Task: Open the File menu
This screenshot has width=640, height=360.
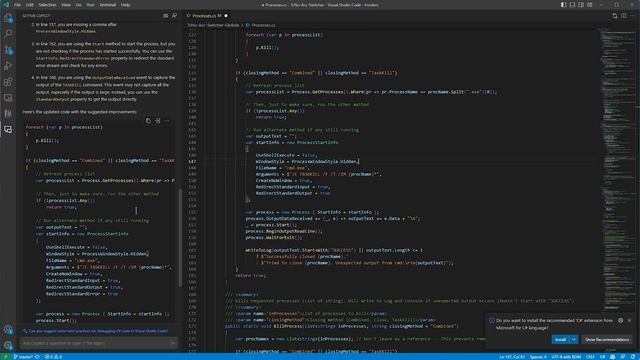Action: coord(18,5)
